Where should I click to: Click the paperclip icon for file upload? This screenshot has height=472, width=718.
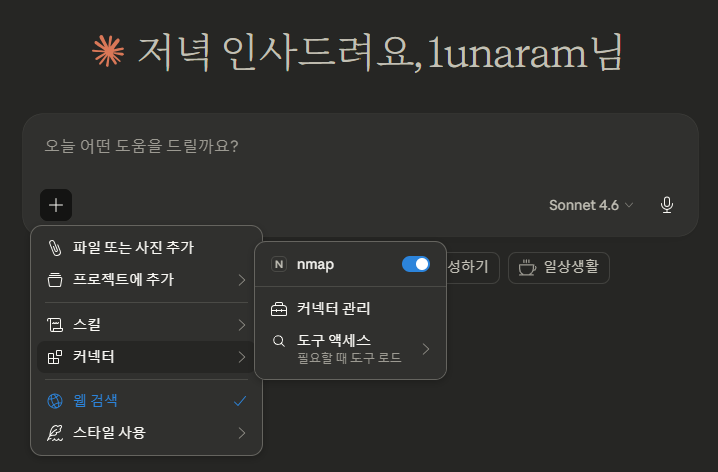[x=55, y=247]
